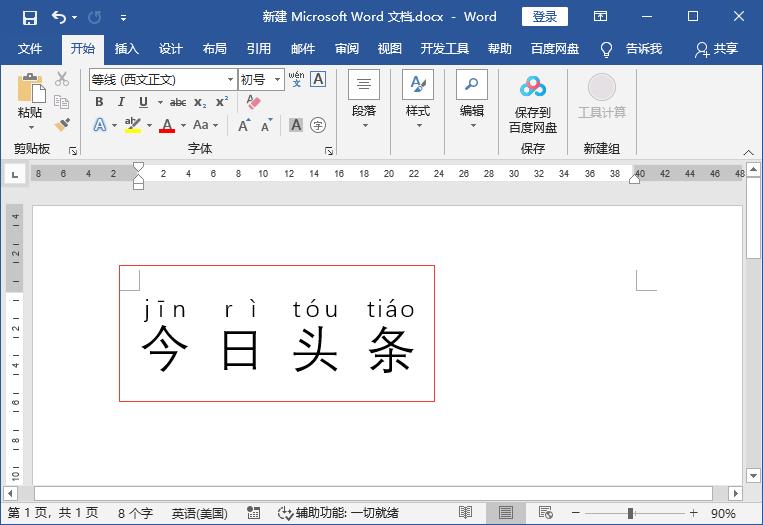Open highlight color dropdown arrow
The height and width of the screenshot is (525, 763).
149,126
